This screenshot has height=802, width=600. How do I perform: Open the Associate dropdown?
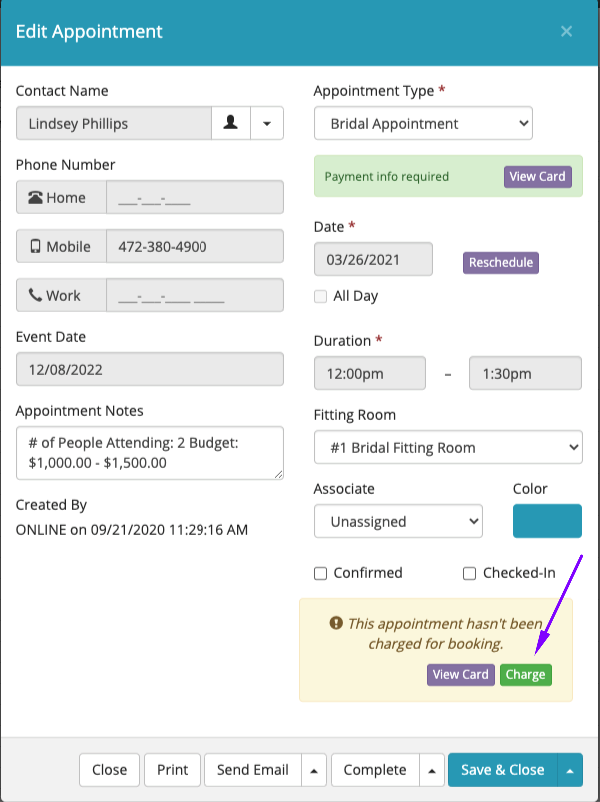[398, 521]
